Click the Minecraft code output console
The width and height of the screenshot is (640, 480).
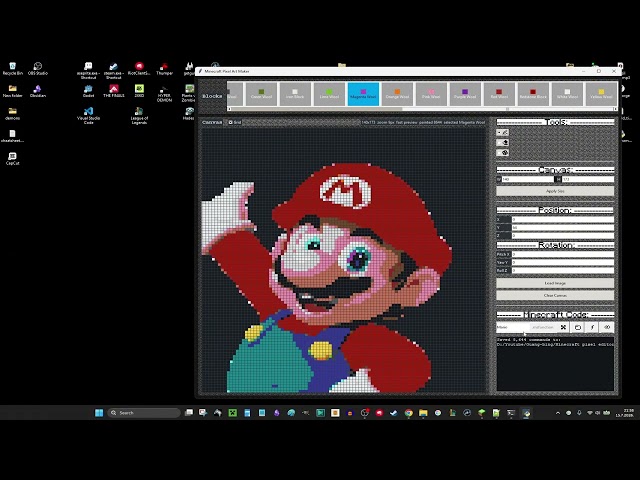pos(555,363)
